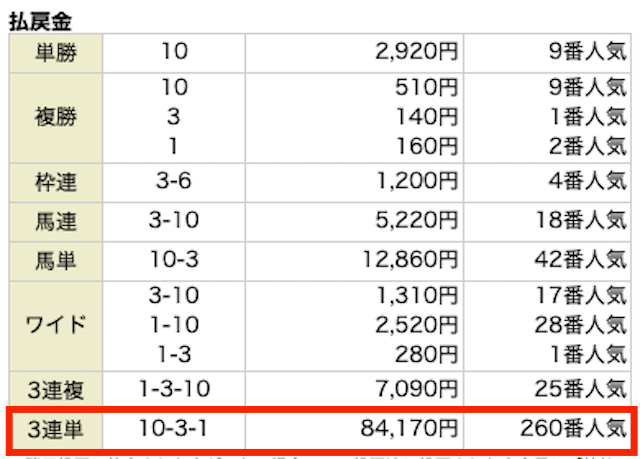The height and width of the screenshot is (459, 640).
Task: Click the 1-3-10 combination cell
Action: click(173, 389)
